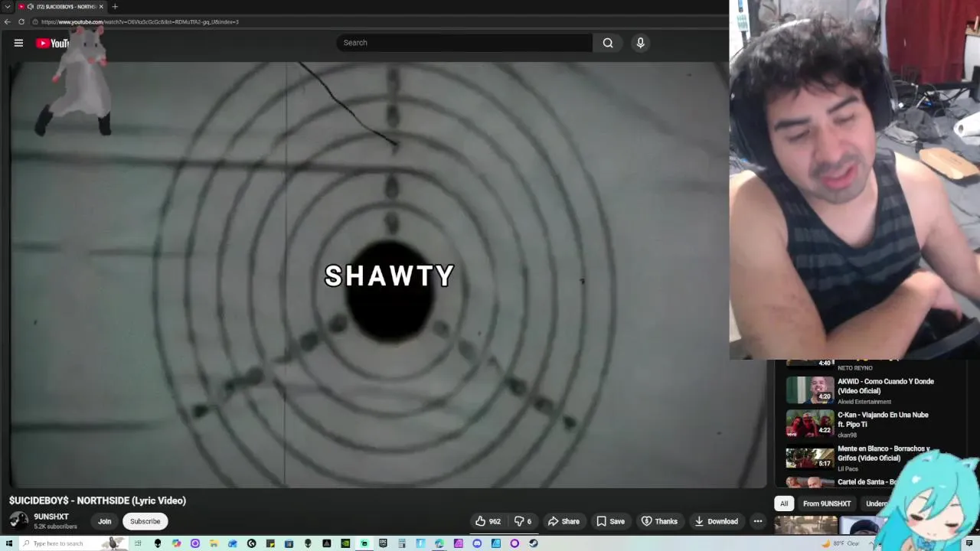
Task: Subscribe to 9UNSHXT channel
Action: coord(145,521)
